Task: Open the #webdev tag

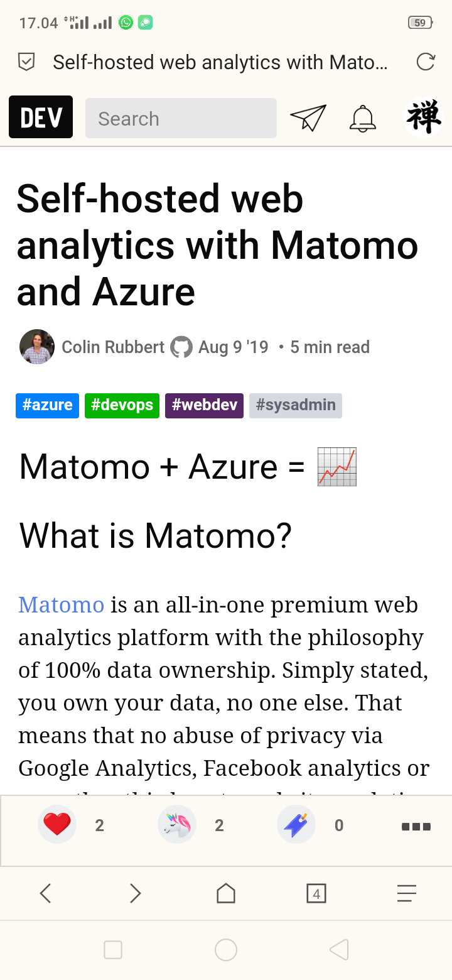Action: click(x=204, y=405)
